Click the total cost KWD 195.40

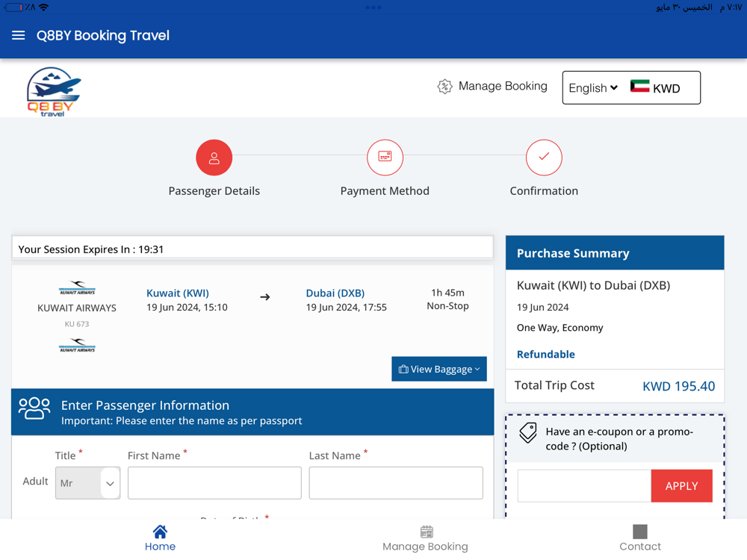[679, 386]
